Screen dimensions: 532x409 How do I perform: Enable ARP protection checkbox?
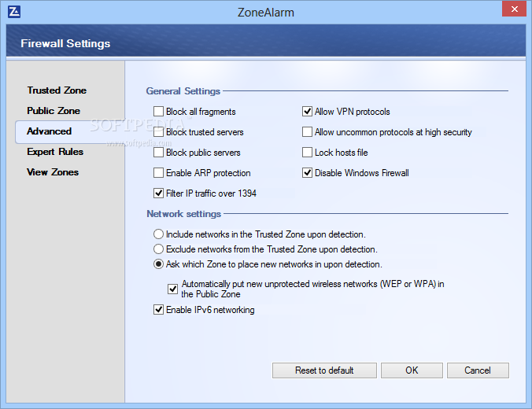[x=158, y=172]
